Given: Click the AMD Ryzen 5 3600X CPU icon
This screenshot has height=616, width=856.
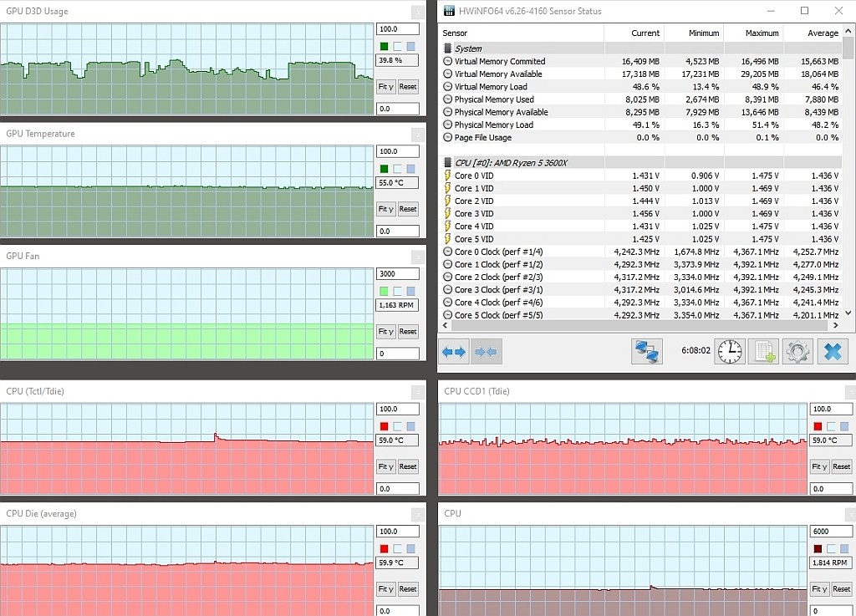Looking at the screenshot, I should coord(448,163).
